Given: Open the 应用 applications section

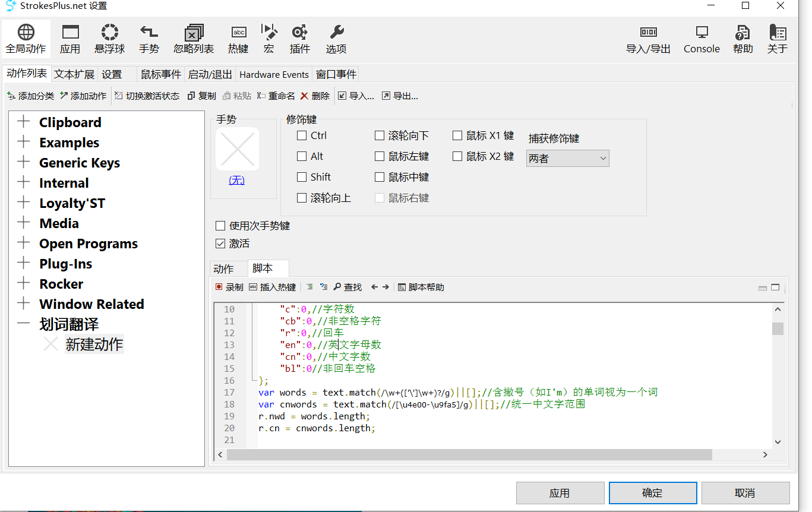Looking at the screenshot, I should coord(70,40).
